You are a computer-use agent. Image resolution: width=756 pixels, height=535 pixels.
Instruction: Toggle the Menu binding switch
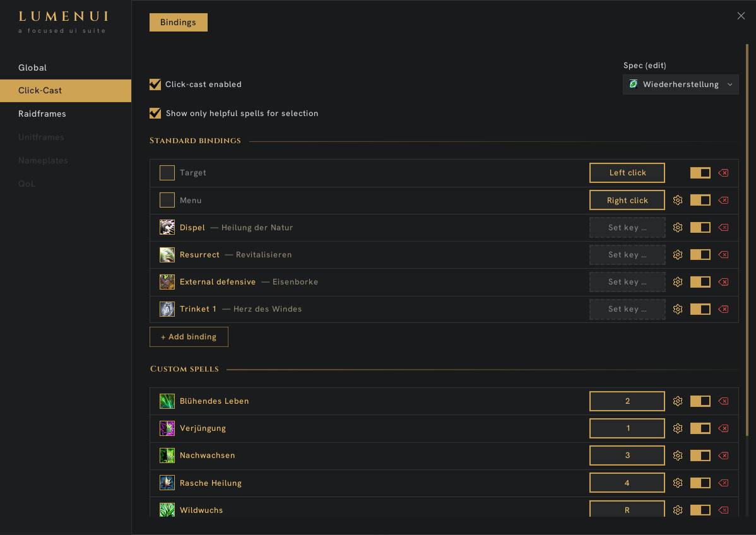point(700,200)
